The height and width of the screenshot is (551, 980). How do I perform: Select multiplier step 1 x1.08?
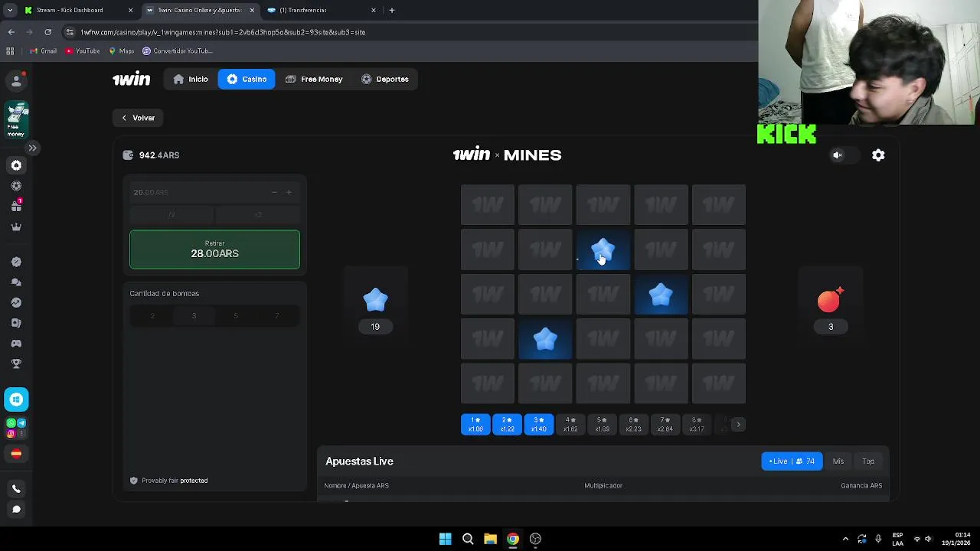point(475,425)
